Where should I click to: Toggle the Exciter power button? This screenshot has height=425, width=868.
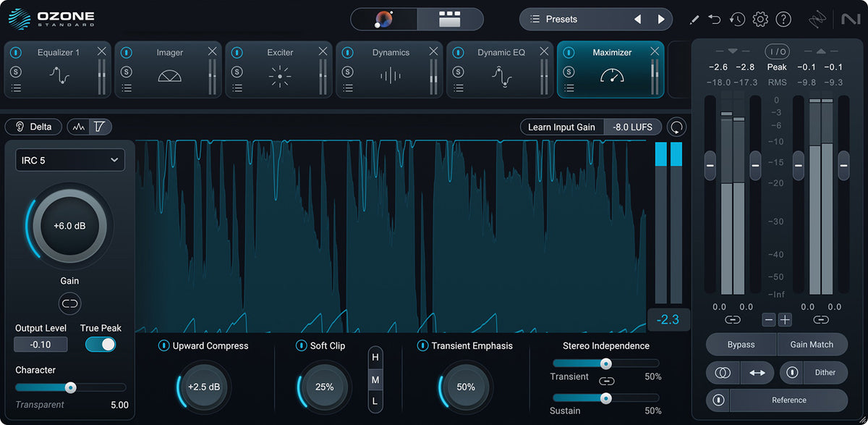tap(237, 52)
